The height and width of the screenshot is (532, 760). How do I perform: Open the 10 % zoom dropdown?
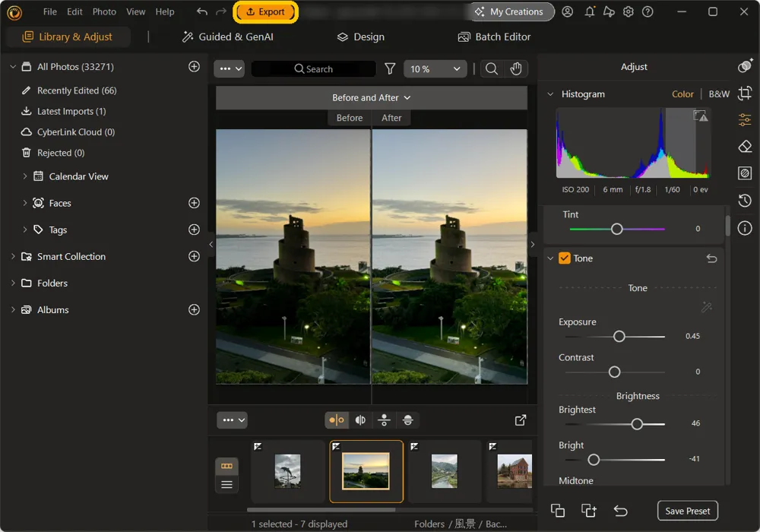pos(435,69)
